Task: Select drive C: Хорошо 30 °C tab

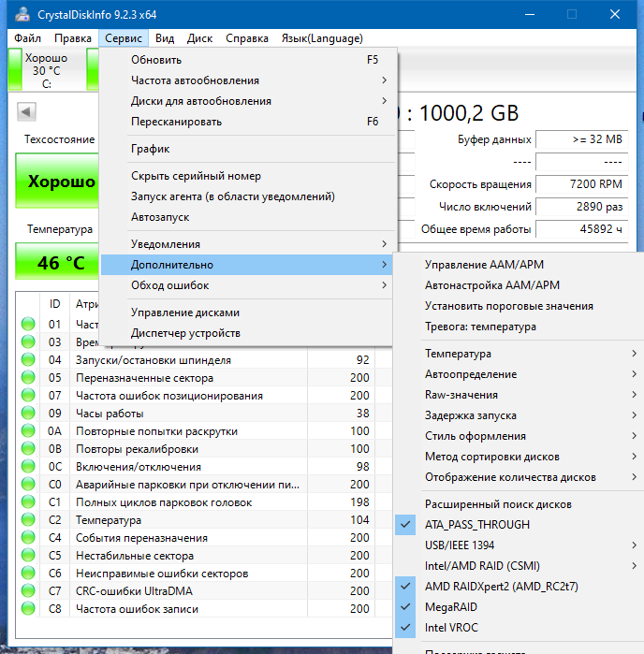Action: pyautogui.click(x=46, y=69)
